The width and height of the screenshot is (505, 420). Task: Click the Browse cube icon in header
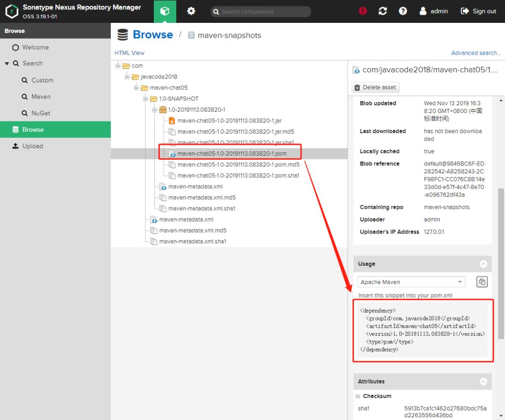(165, 11)
